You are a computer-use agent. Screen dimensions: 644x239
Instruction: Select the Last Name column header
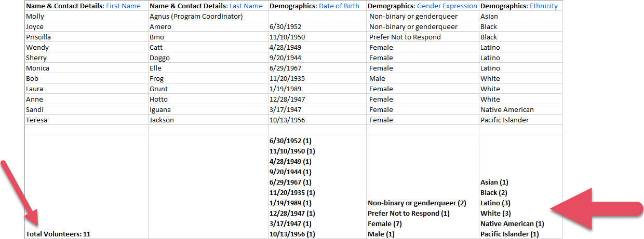click(x=208, y=6)
